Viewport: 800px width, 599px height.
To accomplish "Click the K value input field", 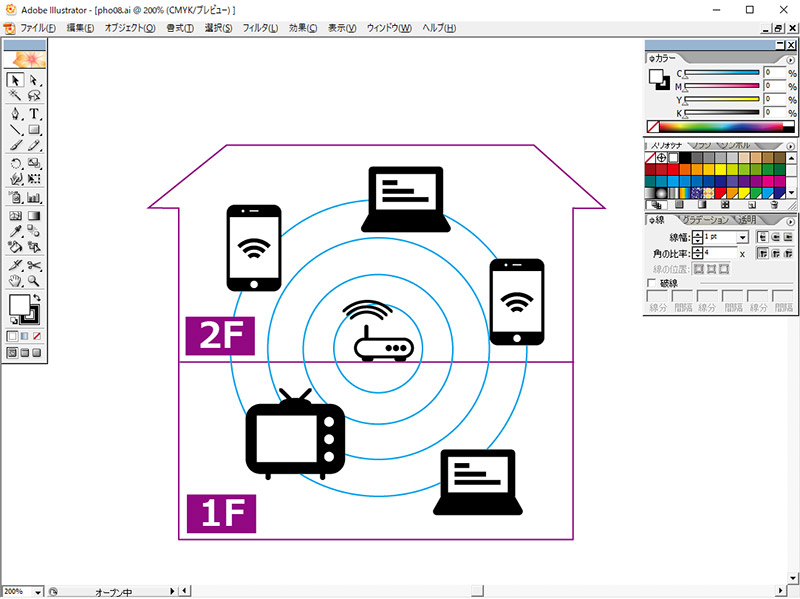I will pyautogui.click(x=774, y=113).
